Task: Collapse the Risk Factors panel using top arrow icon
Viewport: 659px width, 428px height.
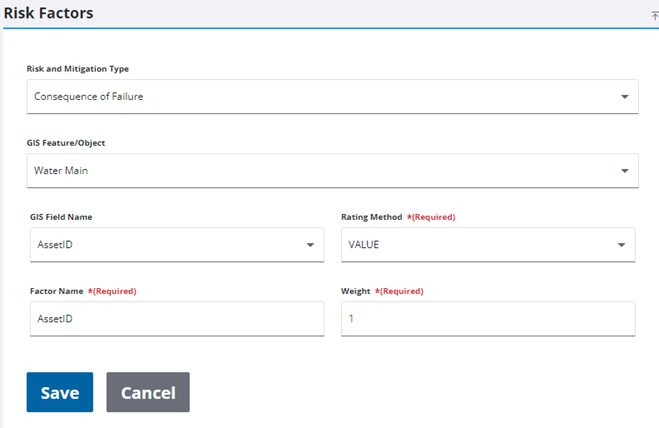Action: pos(654,16)
